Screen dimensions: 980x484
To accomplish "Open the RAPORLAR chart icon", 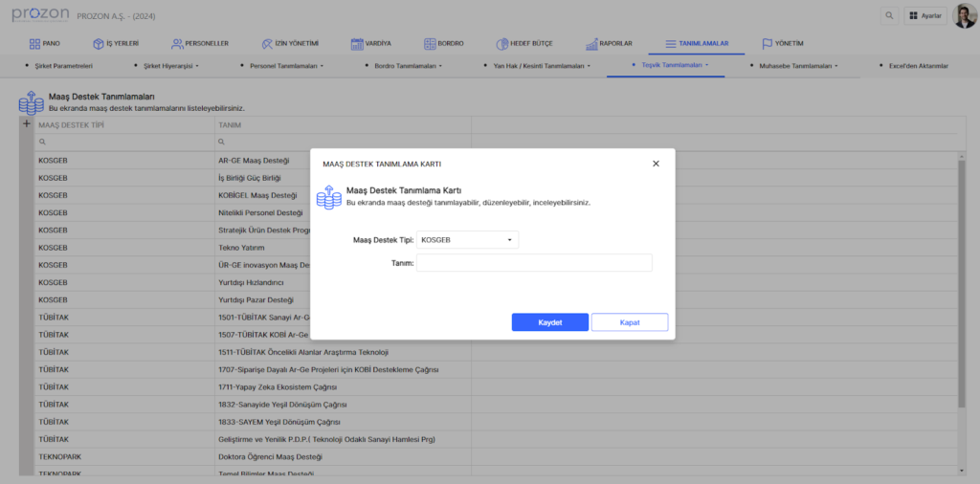I will [x=591, y=43].
